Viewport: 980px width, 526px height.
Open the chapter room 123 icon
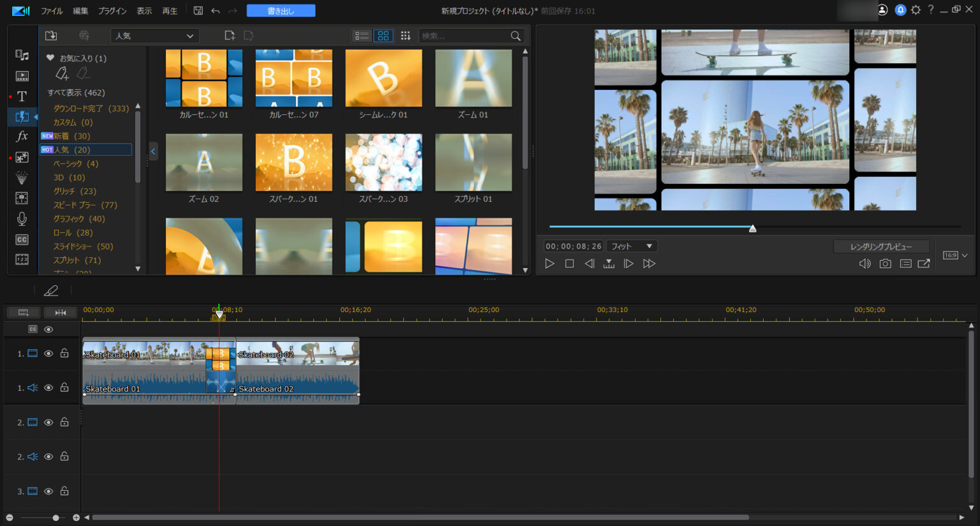22,260
